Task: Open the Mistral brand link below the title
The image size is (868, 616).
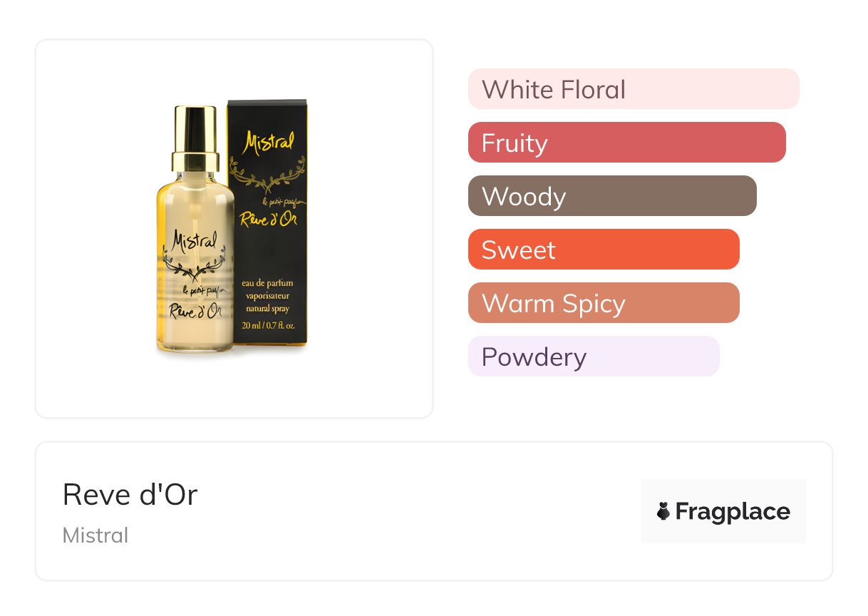Action: [x=95, y=535]
